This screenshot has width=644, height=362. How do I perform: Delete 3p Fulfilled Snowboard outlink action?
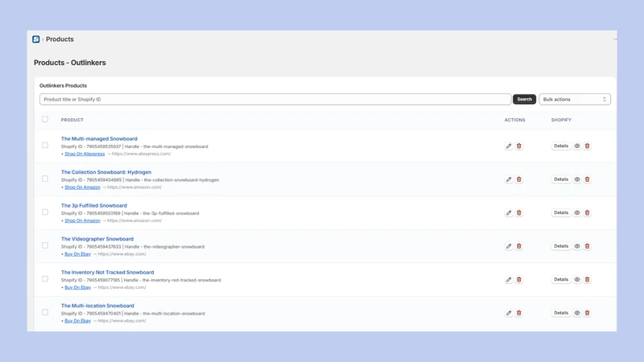pos(518,213)
